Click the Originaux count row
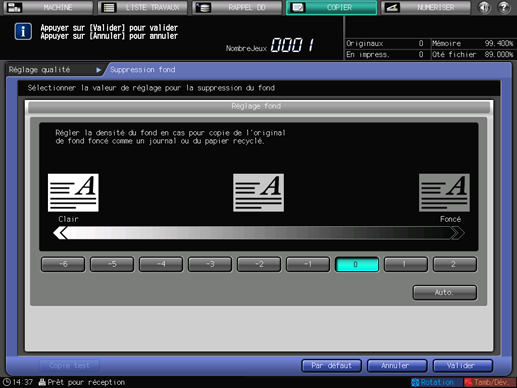517x388 pixels. coord(387,43)
